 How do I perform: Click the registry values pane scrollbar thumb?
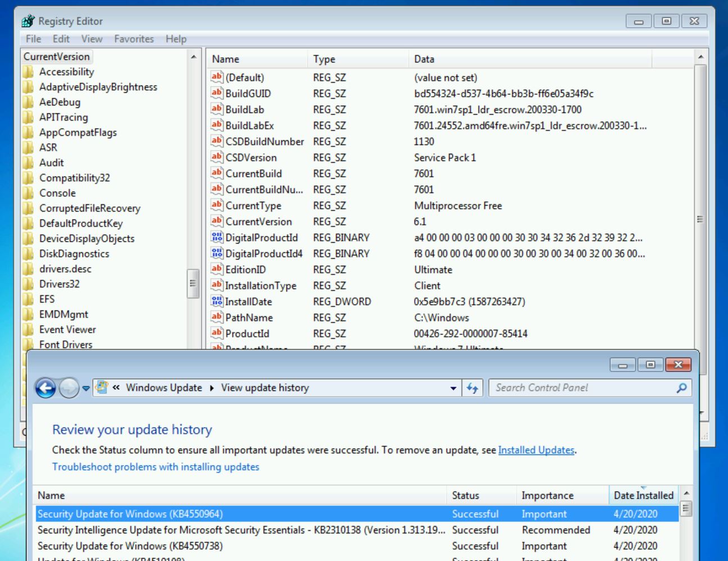coord(700,219)
